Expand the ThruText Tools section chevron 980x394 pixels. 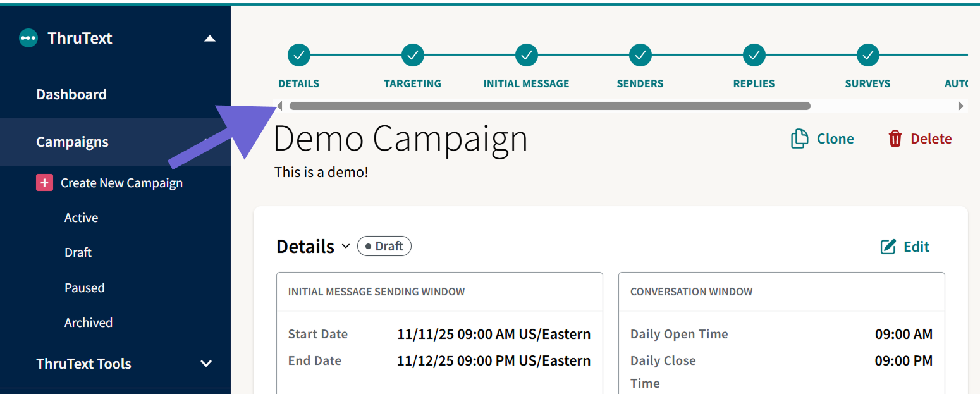(x=205, y=364)
